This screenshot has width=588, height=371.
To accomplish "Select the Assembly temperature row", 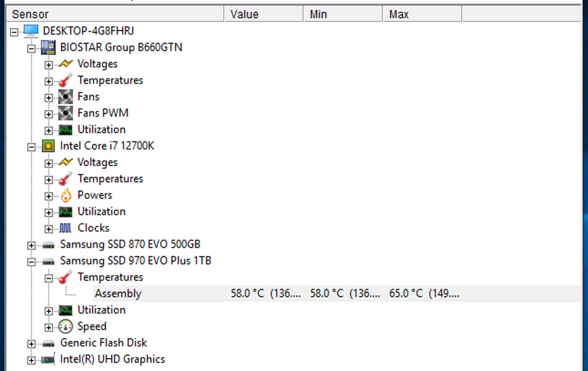I will click(336, 294).
